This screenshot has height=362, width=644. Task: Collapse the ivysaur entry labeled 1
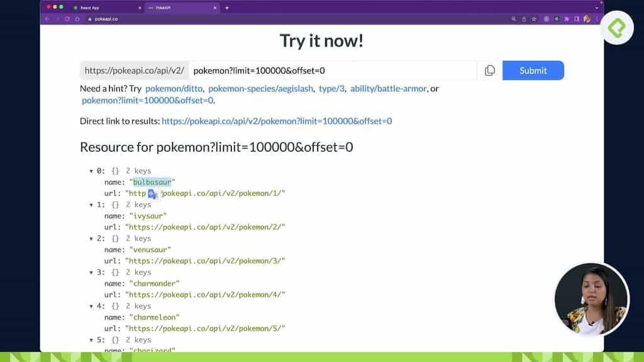click(92, 204)
